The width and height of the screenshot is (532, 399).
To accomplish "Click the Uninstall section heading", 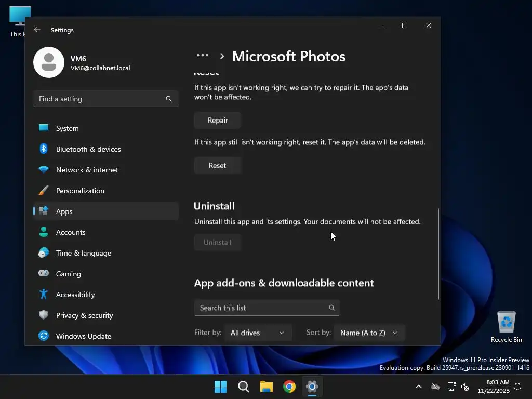I will click(x=214, y=206).
